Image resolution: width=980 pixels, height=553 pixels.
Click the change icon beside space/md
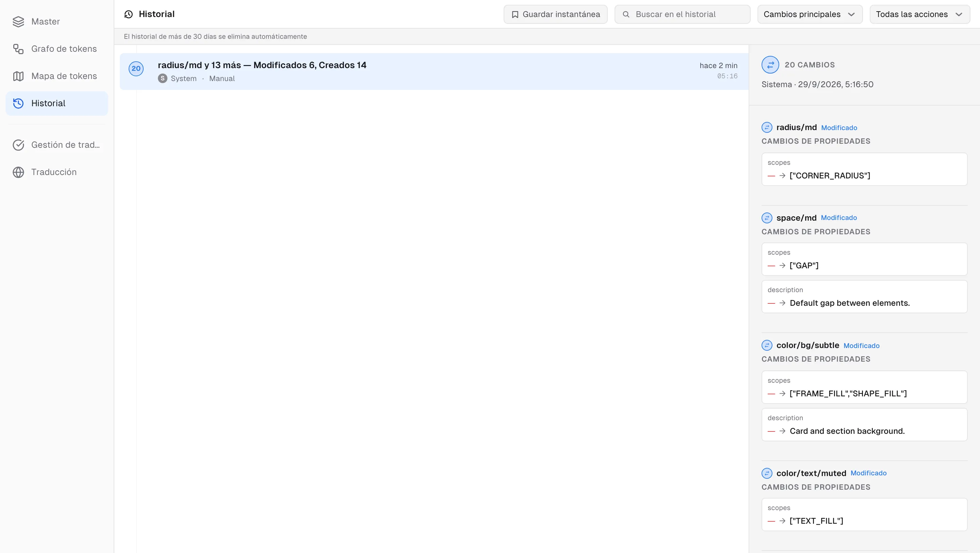pos(767,218)
